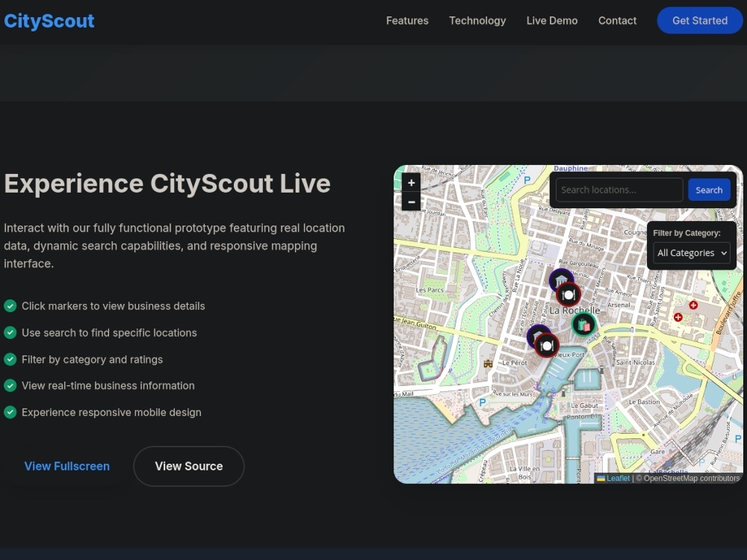
Task: Go to the Technology section
Action: pos(477,20)
